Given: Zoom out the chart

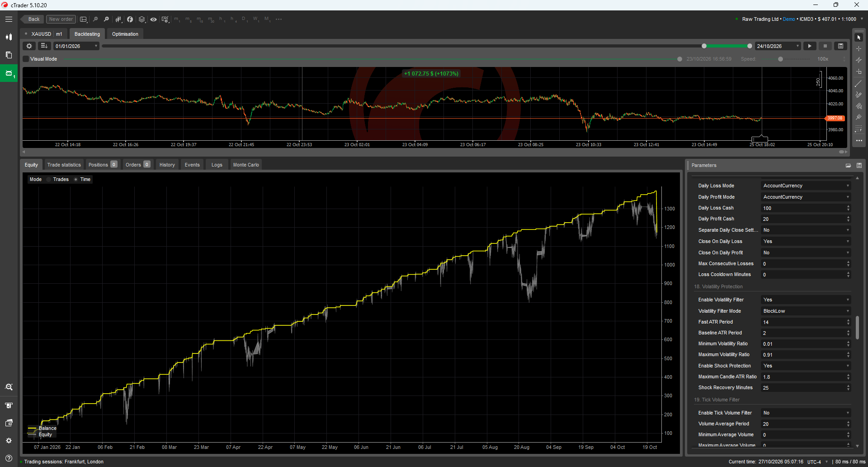Looking at the screenshot, I should [95, 19].
